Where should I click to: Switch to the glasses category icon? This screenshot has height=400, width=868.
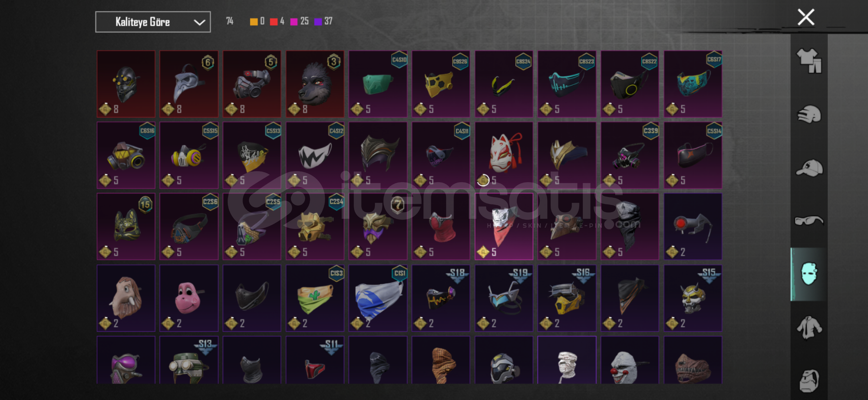809,221
